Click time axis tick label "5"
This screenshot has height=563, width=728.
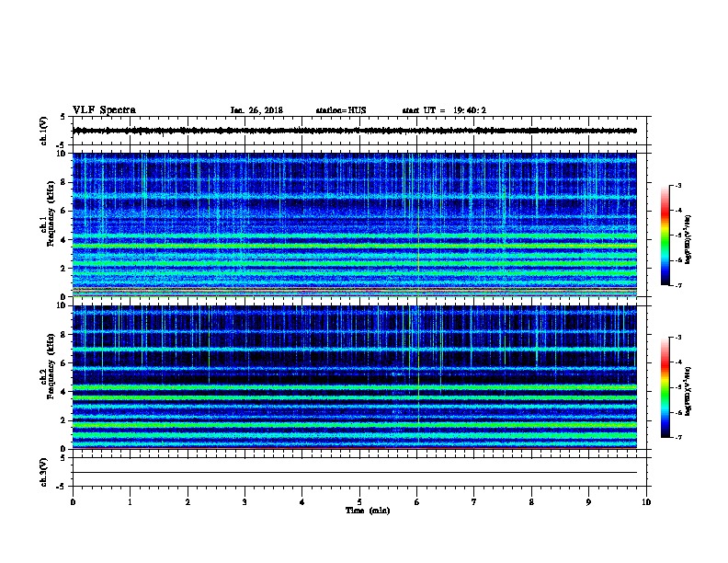pyautogui.click(x=359, y=502)
